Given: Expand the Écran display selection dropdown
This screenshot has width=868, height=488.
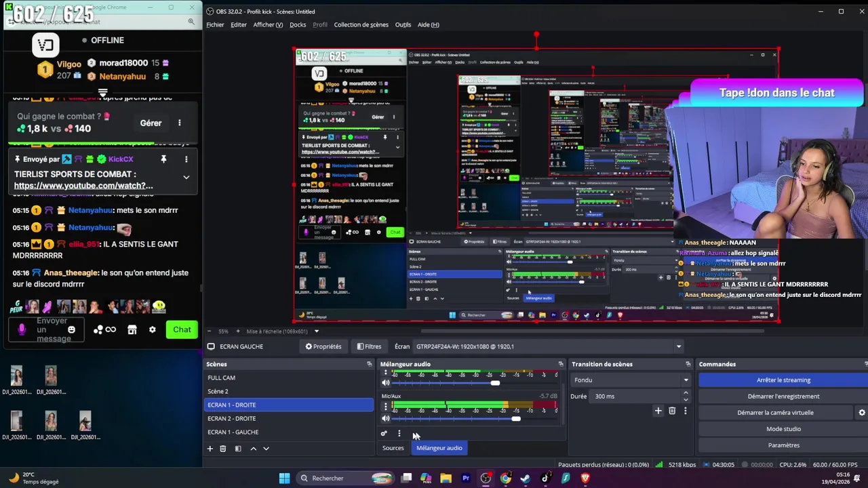Looking at the screenshot, I should tap(678, 346).
